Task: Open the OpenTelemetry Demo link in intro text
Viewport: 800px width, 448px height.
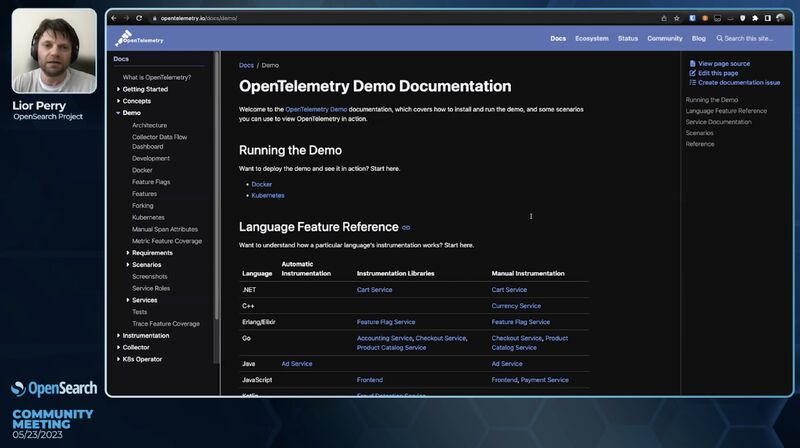Action: click(x=316, y=109)
